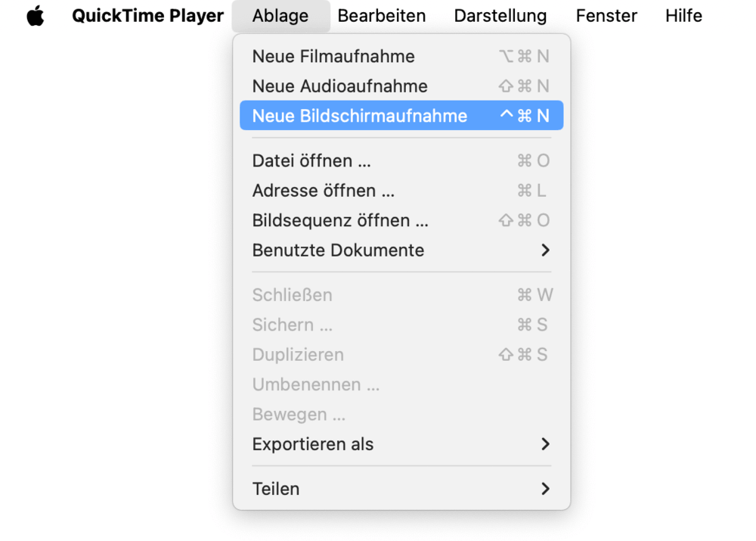Open the Hilfe menu

[x=683, y=16]
